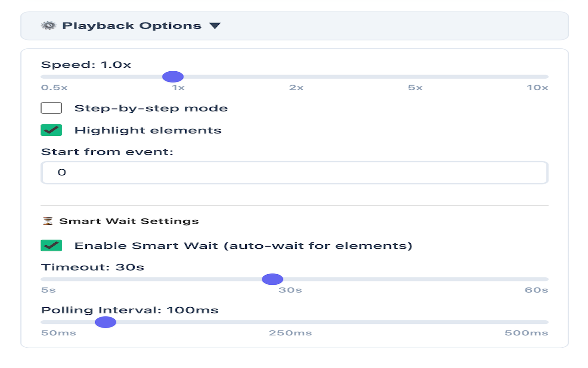This screenshot has width=588, height=368.
Task: Click the 10x end of Speed slider
Action: 547,77
